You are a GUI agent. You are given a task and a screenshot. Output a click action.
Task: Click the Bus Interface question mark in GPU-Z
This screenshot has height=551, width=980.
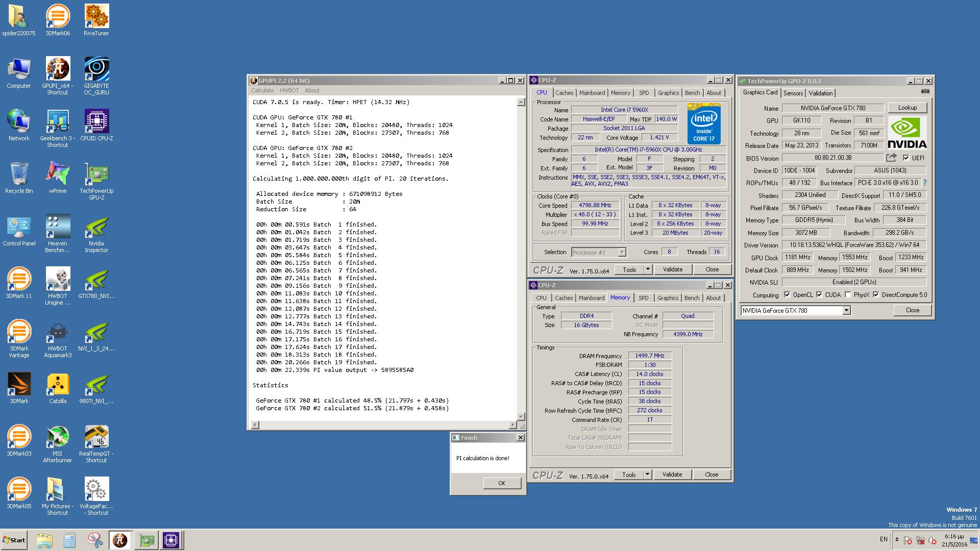(925, 183)
